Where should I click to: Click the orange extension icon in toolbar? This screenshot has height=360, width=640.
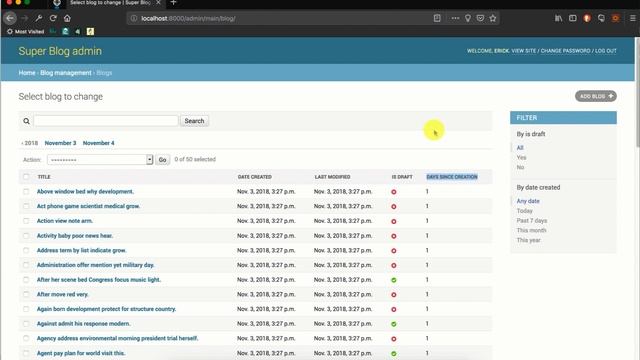pos(616,18)
